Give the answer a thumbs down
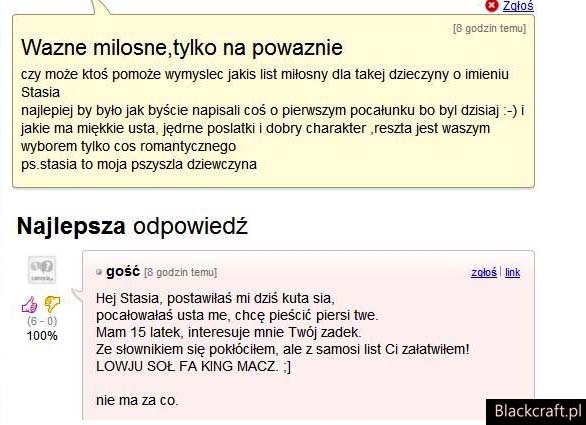This screenshot has height=425, width=586. click(x=52, y=304)
